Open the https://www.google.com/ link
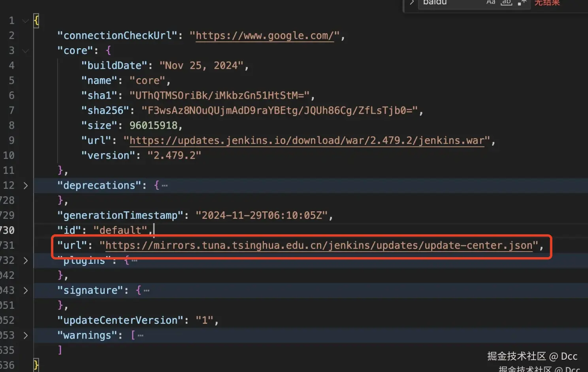The height and width of the screenshot is (372, 588). [x=265, y=36]
